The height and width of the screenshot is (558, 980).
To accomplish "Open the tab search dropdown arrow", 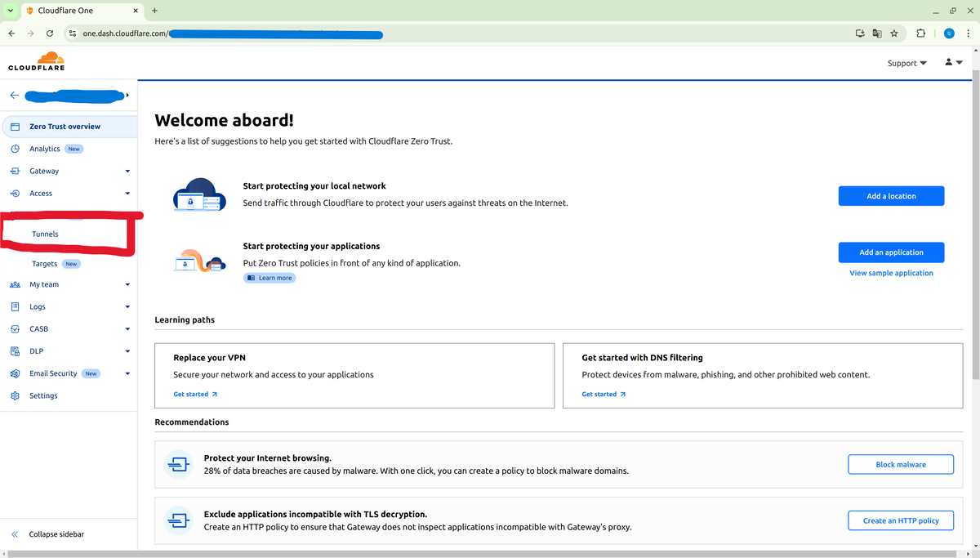I will tap(11, 11).
